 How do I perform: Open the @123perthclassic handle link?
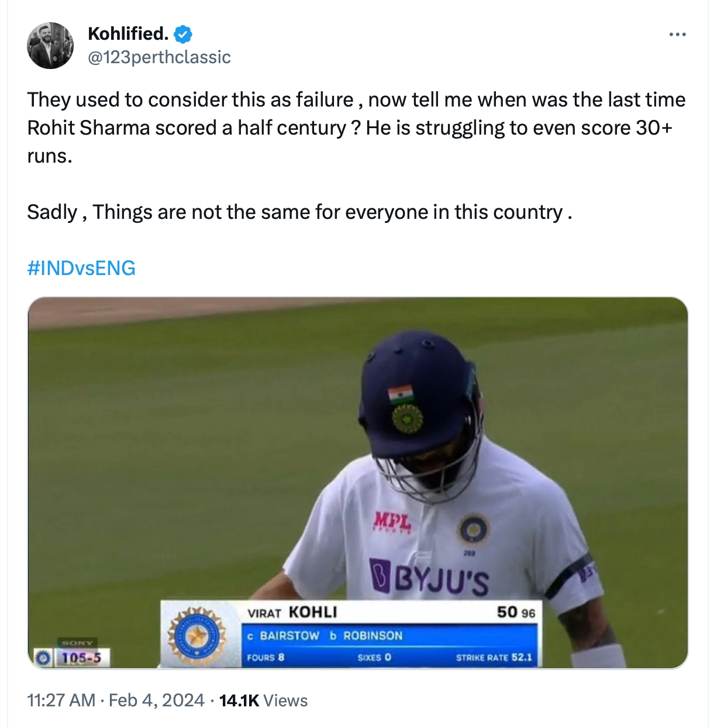[159, 57]
